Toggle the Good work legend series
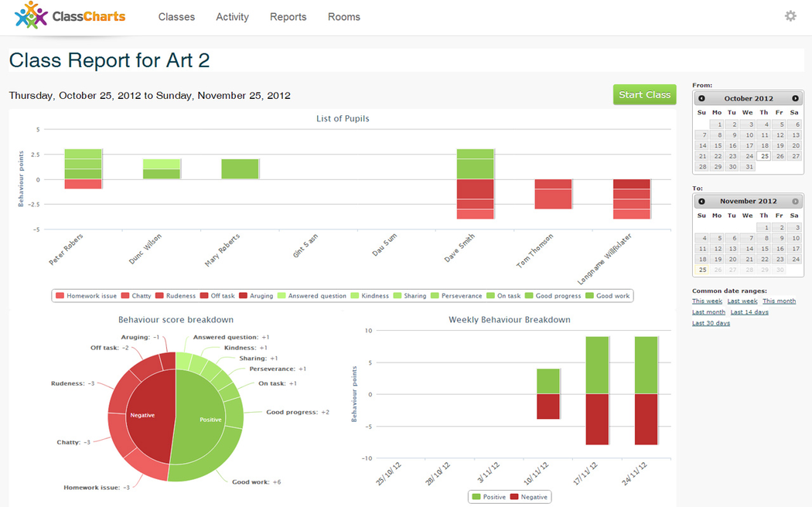Screen dimensions: 812x507 pos(608,296)
